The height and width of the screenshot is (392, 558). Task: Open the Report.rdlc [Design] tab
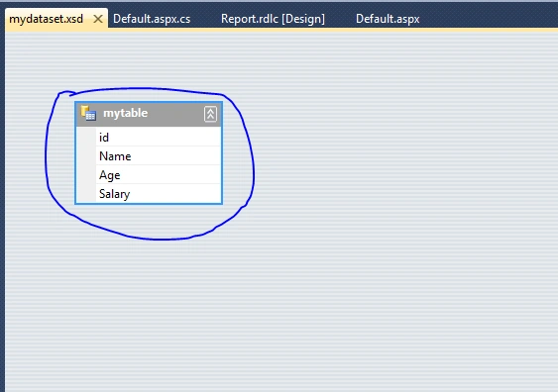click(x=273, y=19)
